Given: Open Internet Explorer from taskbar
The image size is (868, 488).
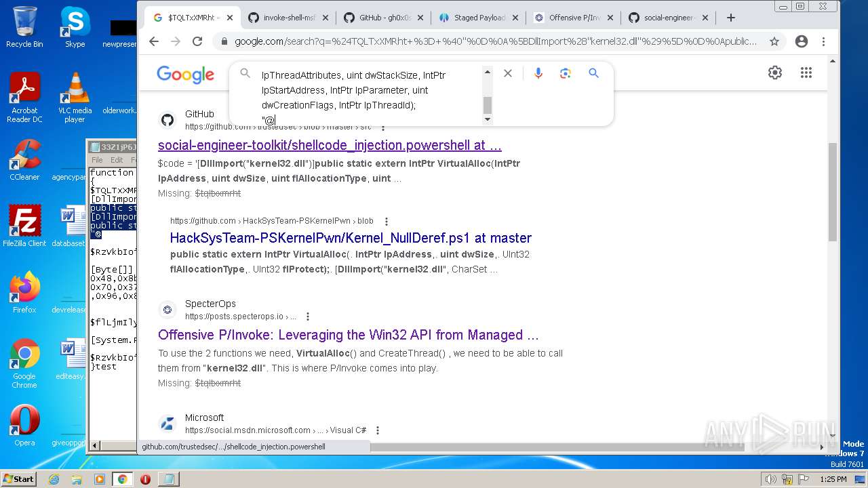Looking at the screenshot, I should click(54, 479).
